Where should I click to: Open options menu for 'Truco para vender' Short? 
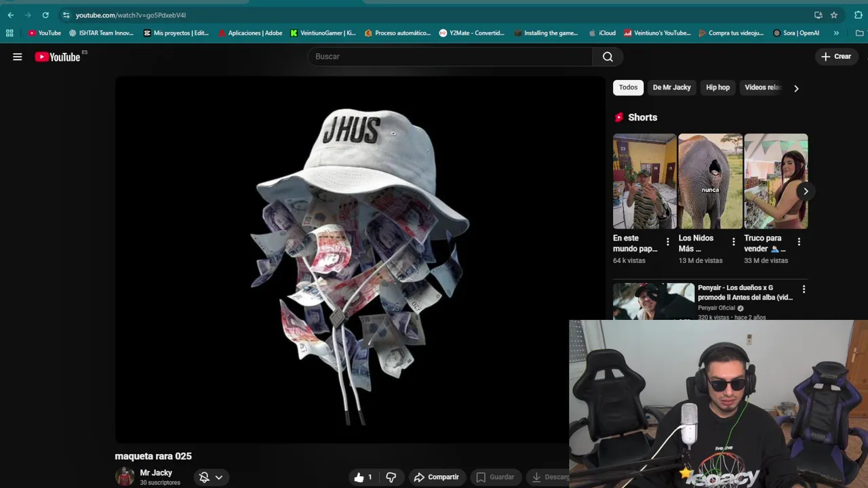(x=799, y=242)
